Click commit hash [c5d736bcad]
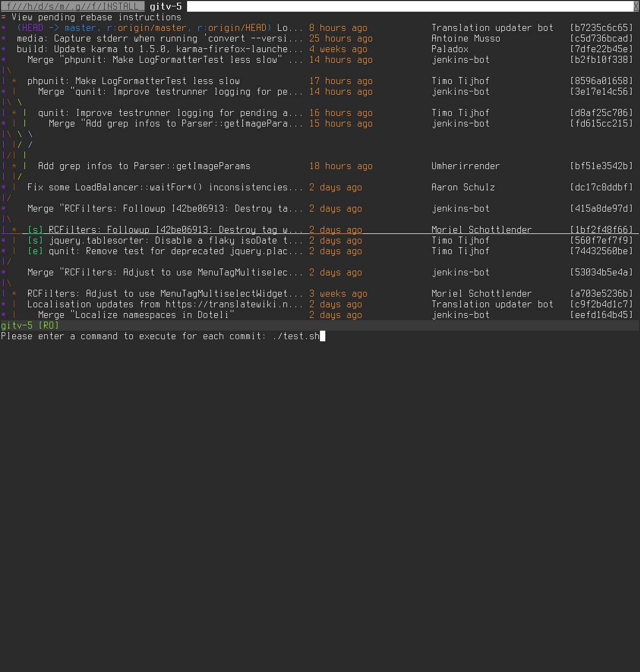The height and width of the screenshot is (672, 640). pyautogui.click(x=602, y=38)
